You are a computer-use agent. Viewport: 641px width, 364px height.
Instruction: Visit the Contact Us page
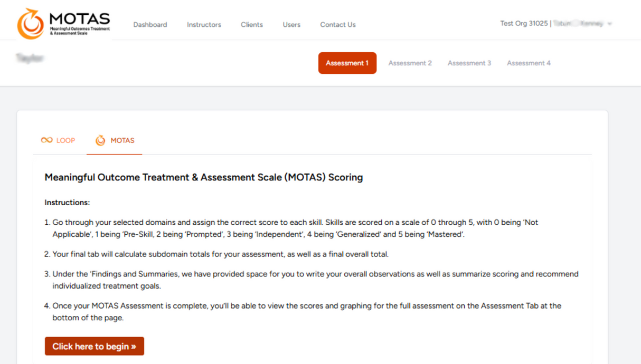[338, 25]
